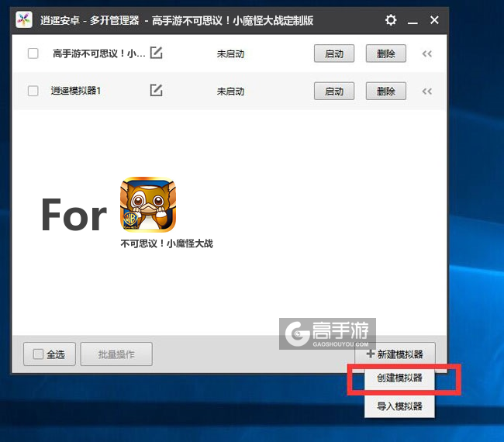Open settings via the gear icon

391,20
